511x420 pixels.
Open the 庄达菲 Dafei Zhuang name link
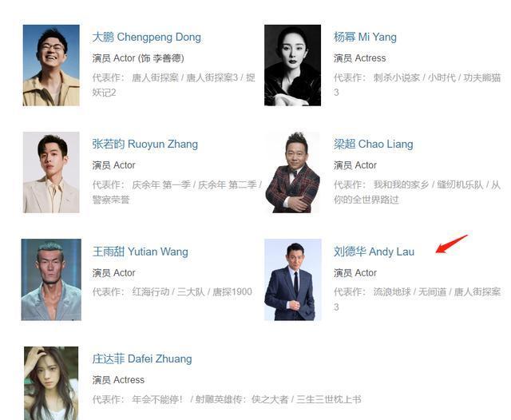(142, 359)
